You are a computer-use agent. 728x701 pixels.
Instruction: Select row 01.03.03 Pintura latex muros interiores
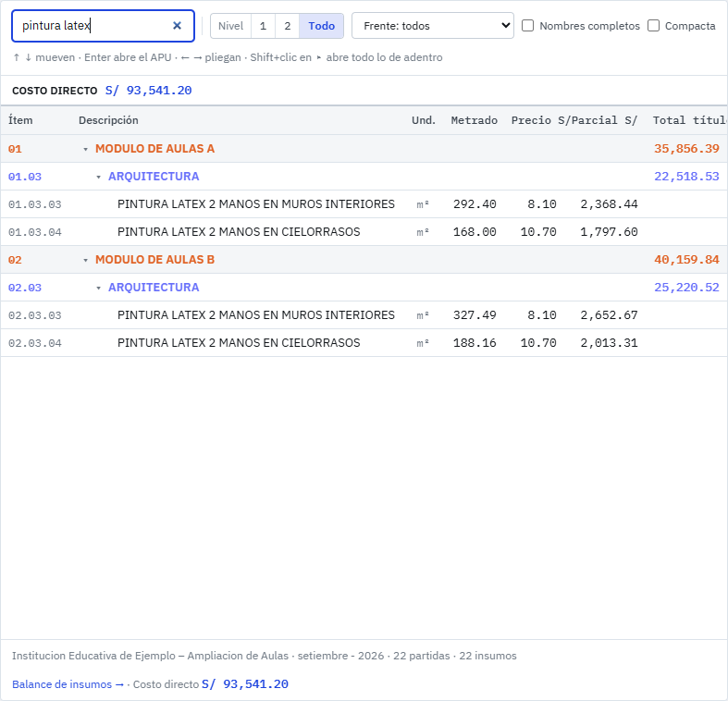[x=364, y=204]
